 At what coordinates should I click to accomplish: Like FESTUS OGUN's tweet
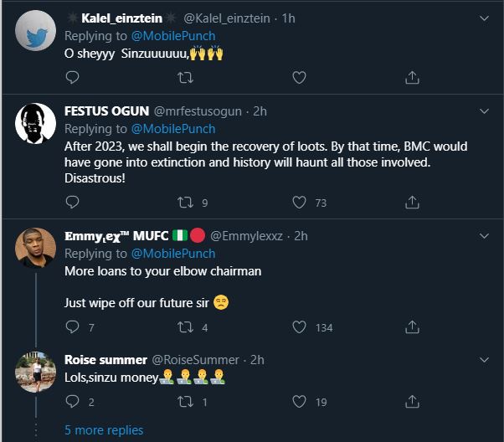(x=299, y=202)
